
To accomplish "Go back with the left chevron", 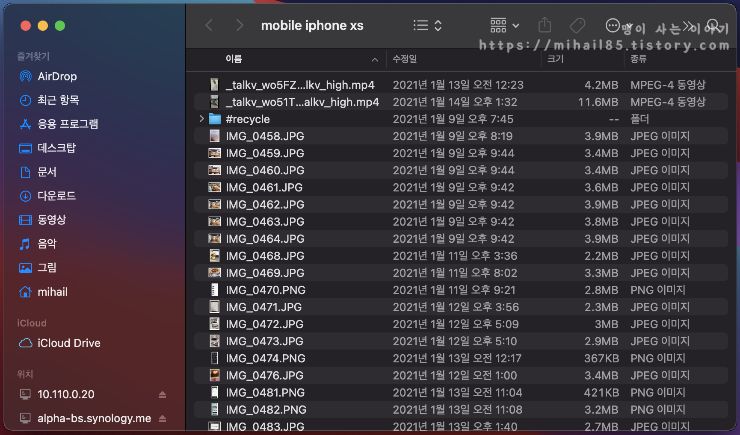I will click(209, 25).
